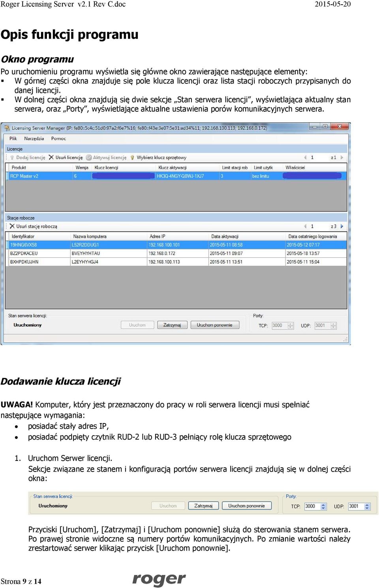Sort by Wersja column header
The height and width of the screenshot is (588, 379).
pos(83,168)
